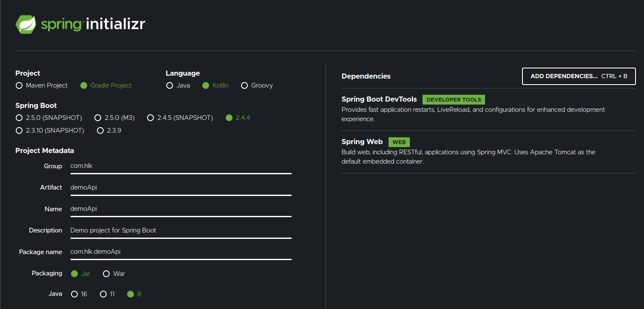The image size is (644, 309).
Task: Click into the Name input field
Action: click(x=181, y=209)
